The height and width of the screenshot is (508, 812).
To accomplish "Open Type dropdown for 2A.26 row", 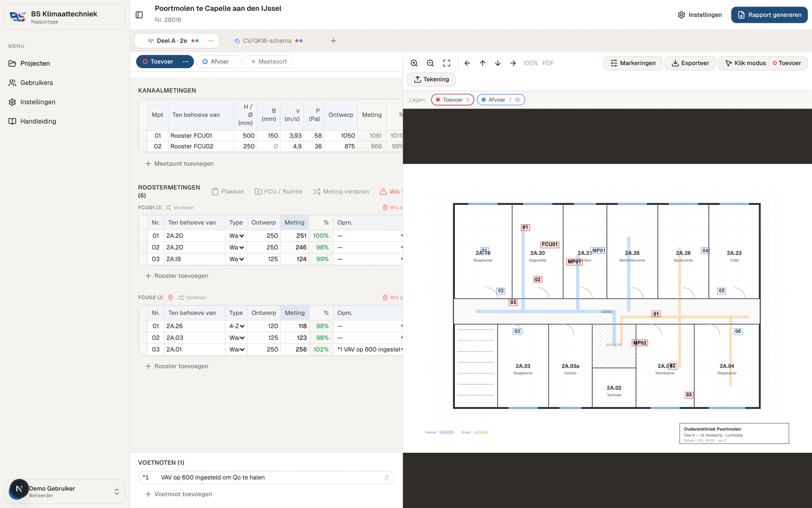I will pos(236,326).
